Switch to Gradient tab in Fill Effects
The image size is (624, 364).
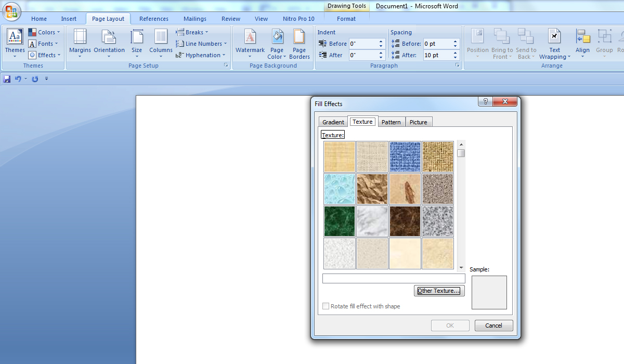[x=333, y=122]
